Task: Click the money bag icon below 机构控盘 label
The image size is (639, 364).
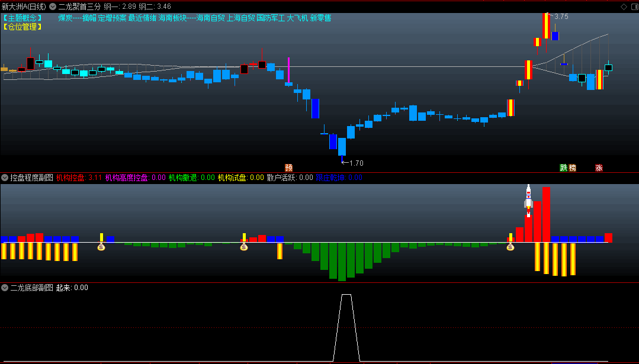Action: 101,247
